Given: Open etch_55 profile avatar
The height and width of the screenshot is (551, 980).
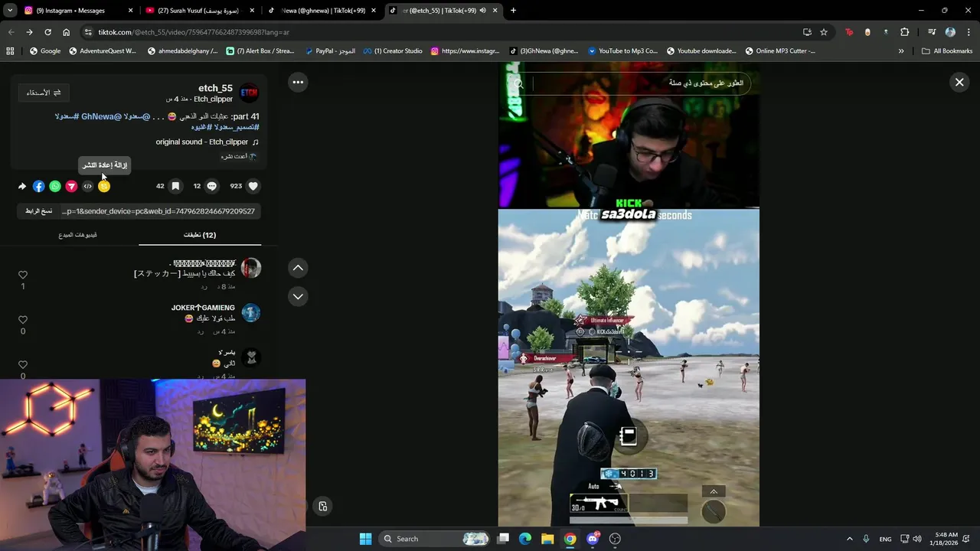Looking at the screenshot, I should click(x=250, y=93).
